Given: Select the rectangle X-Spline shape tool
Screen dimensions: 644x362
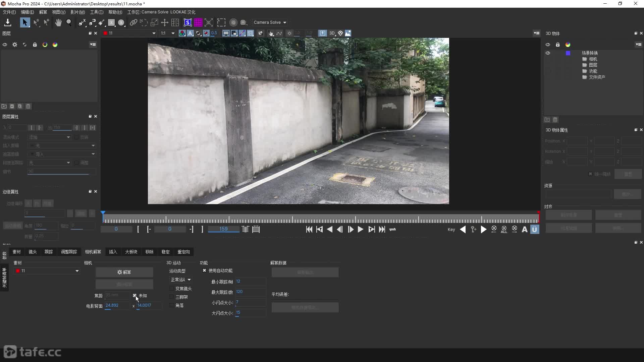Looking at the screenshot, I should [x=111, y=22].
